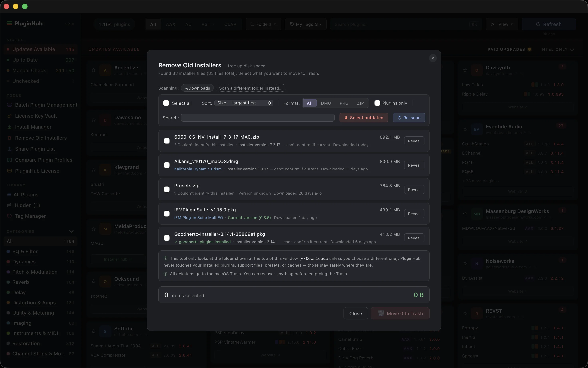The width and height of the screenshot is (588, 368).
Task: Toggle the Intel Only filter
Action: (557, 49)
